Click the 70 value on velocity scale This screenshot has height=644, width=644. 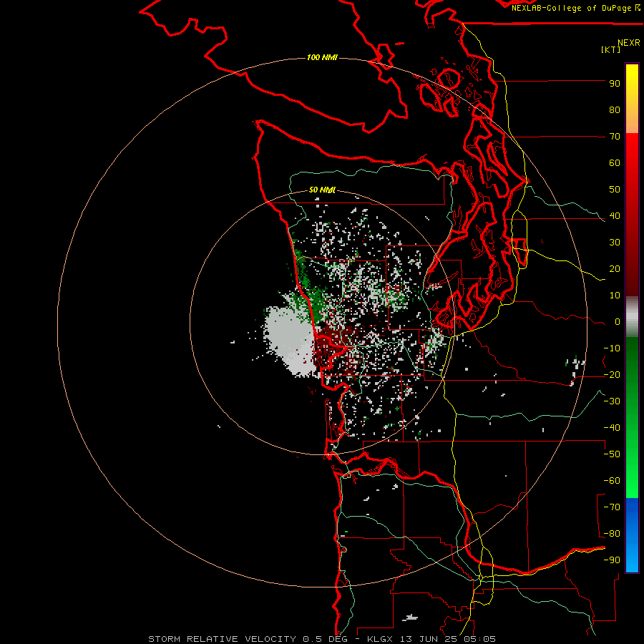[x=615, y=137]
